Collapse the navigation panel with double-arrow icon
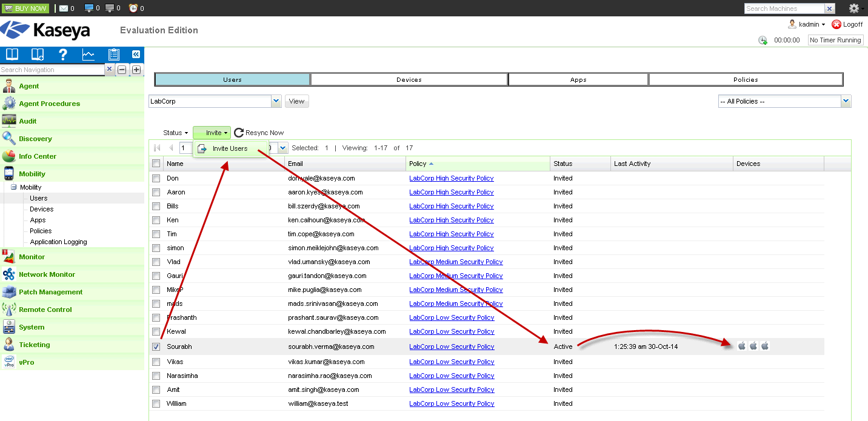Viewport: 868px width, 421px height. coord(136,54)
